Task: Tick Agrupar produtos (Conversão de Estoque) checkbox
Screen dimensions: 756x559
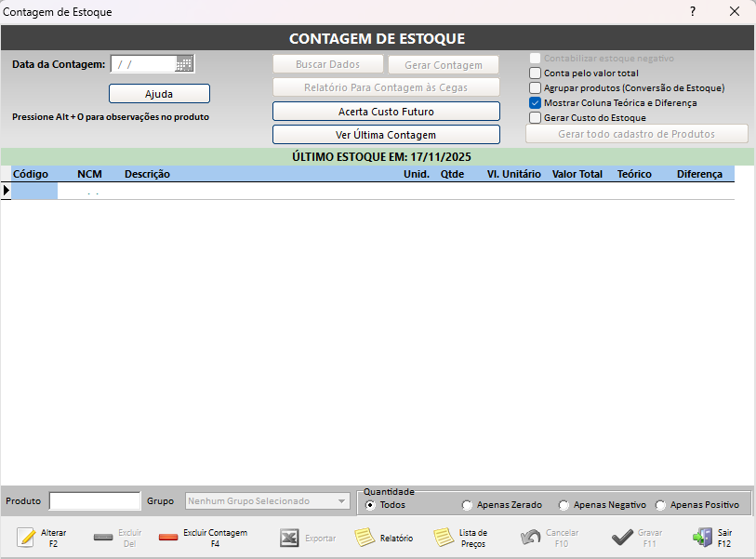Action: pyautogui.click(x=535, y=87)
